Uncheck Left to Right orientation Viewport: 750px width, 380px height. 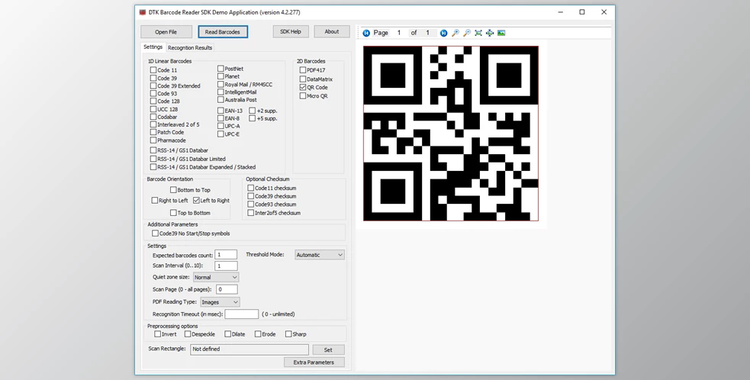click(x=196, y=201)
